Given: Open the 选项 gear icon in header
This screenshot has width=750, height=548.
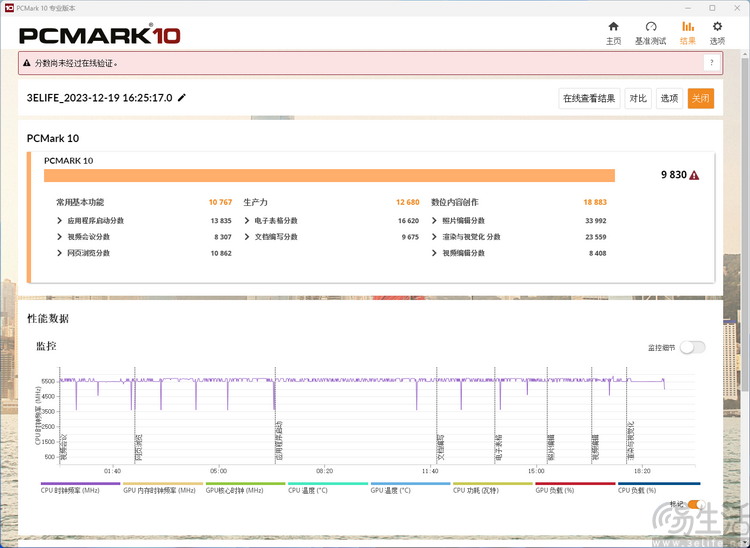Looking at the screenshot, I should point(717,27).
